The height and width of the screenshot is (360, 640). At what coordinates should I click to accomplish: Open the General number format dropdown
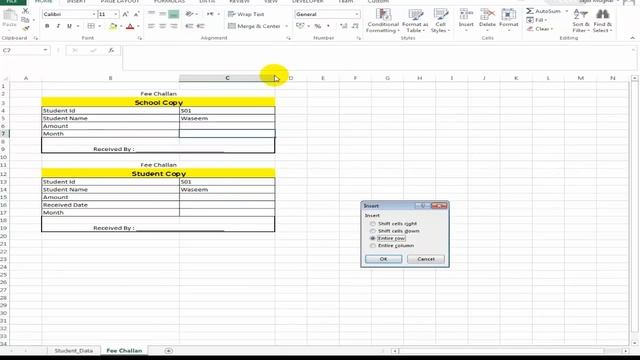tap(357, 14)
